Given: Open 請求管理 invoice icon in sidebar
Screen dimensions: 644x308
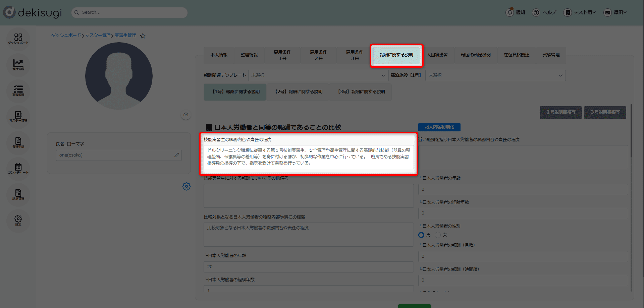Looking at the screenshot, I should pos(18,194).
